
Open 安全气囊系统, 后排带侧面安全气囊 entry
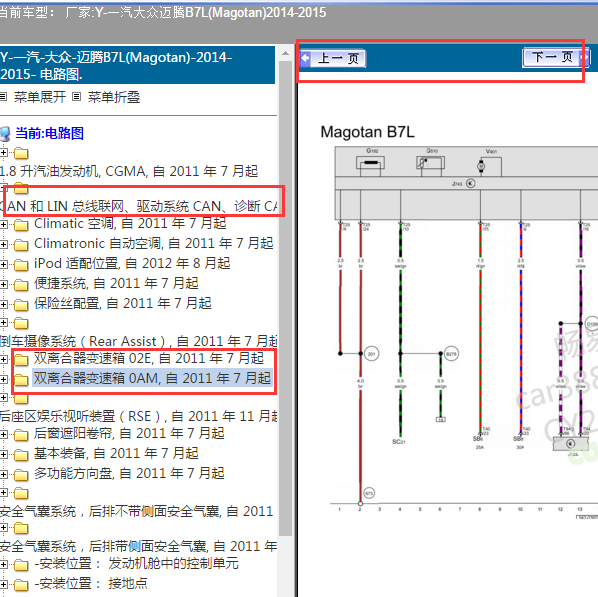pos(138,546)
